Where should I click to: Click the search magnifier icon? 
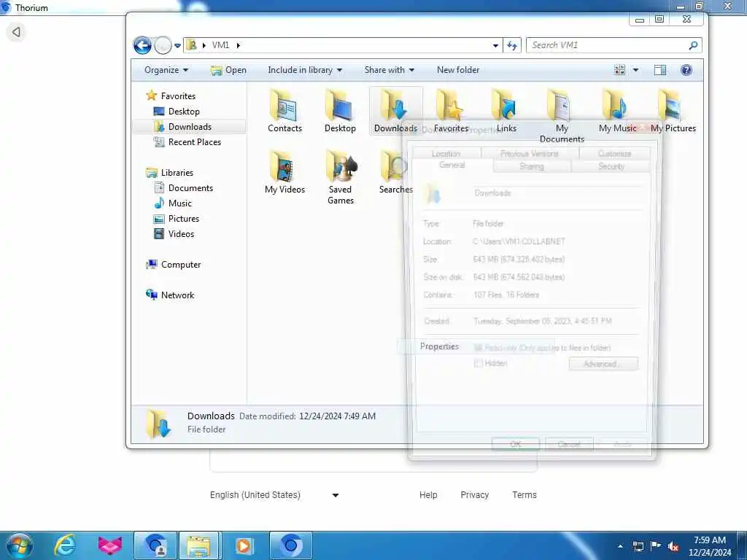coord(693,45)
